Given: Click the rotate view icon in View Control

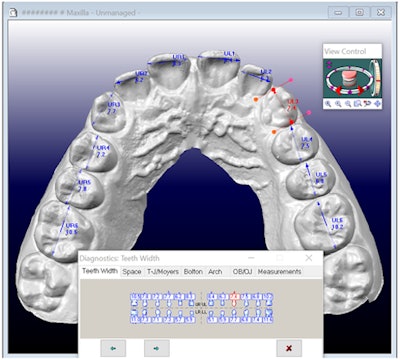Looking at the screenshot, I should [367, 104].
